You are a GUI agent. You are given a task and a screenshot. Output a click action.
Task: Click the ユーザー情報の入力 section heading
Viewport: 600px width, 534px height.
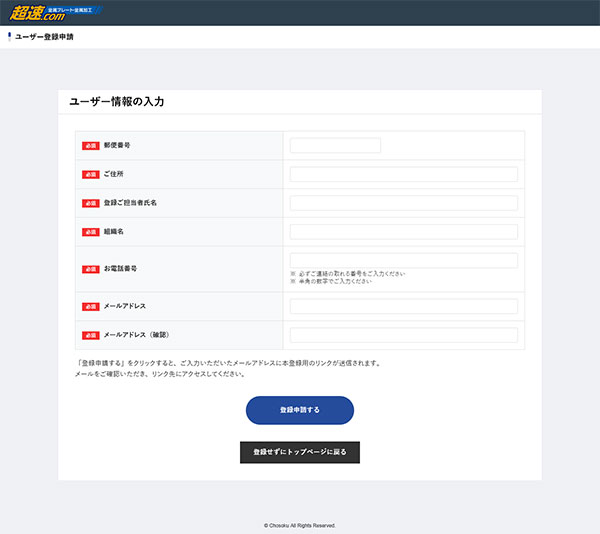[116, 102]
